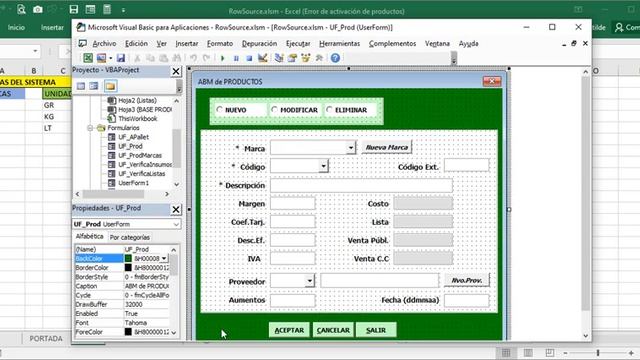Open the Marca combo box dropdown
Viewport: 640px width, 360px height.
[x=351, y=148]
